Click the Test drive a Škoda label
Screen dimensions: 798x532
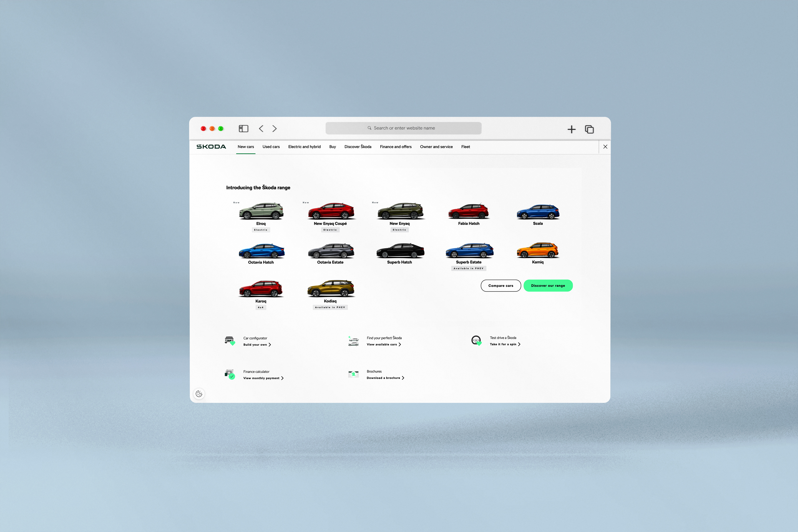503,338
